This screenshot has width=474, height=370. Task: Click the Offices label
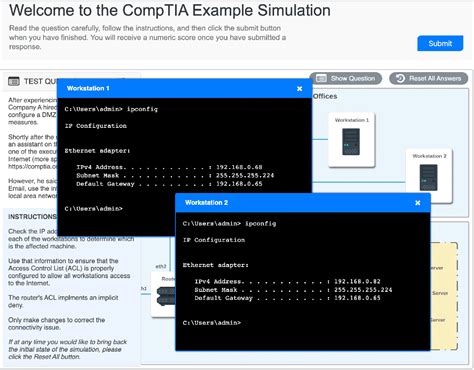[325, 96]
